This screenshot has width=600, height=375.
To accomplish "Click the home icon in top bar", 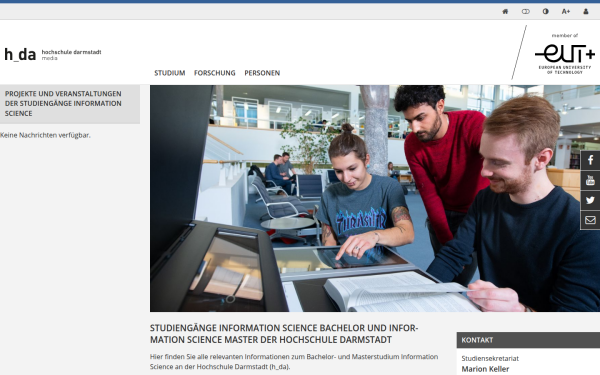I will 505,11.
